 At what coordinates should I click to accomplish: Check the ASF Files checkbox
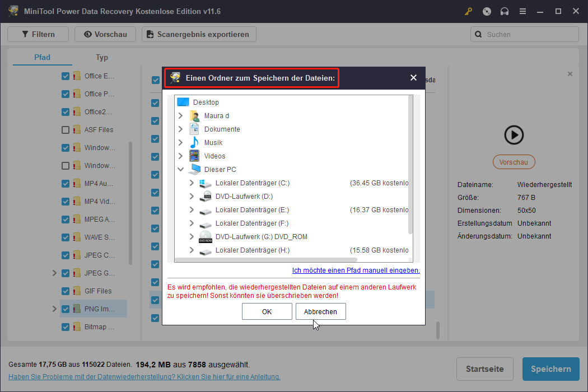pyautogui.click(x=66, y=130)
